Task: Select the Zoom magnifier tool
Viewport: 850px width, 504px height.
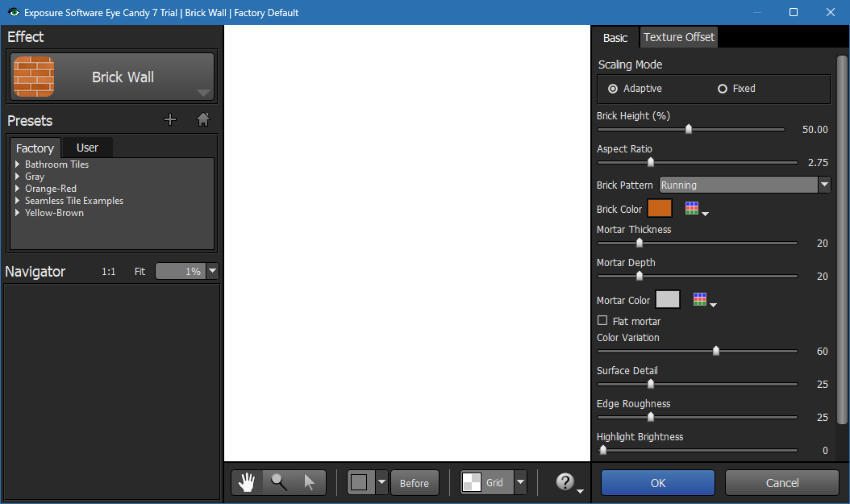Action: coord(279,482)
